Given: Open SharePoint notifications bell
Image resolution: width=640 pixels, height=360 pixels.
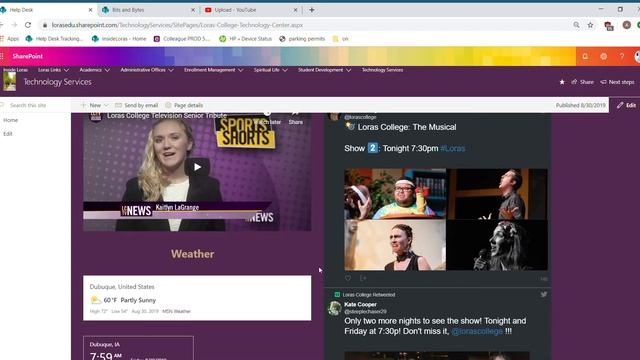Looking at the screenshot, I should pyautogui.click(x=585, y=56).
